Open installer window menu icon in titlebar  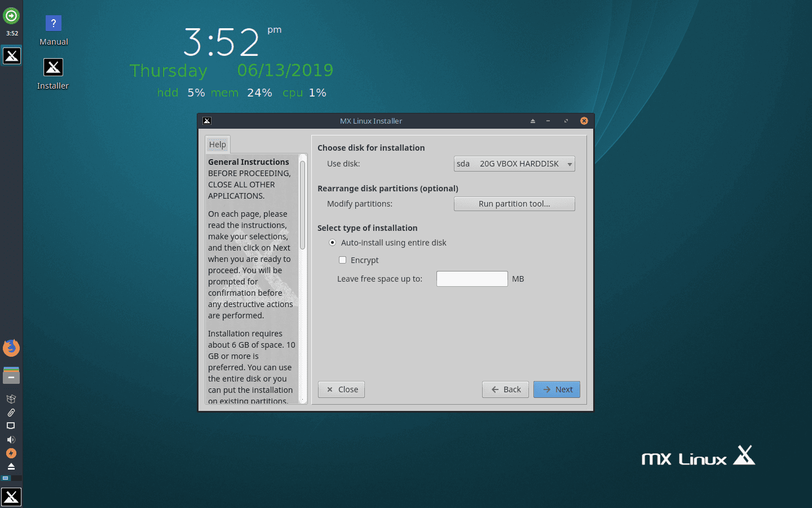[207, 121]
